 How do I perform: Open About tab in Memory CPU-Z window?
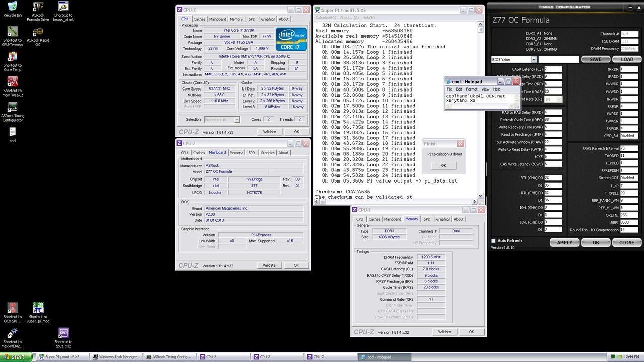pyautogui.click(x=458, y=219)
